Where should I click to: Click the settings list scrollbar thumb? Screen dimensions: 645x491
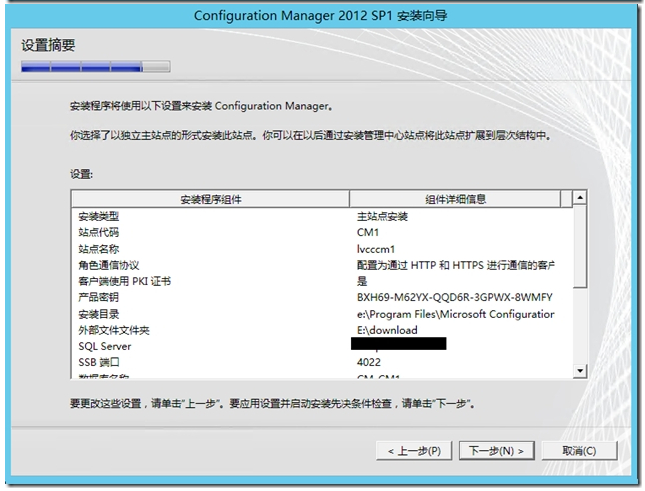click(580, 247)
